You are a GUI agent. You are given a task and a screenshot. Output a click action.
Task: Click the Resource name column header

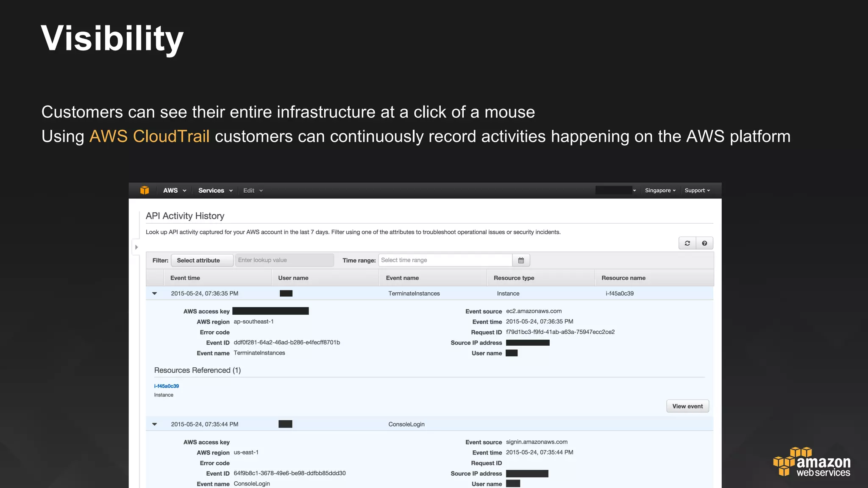[654, 278]
